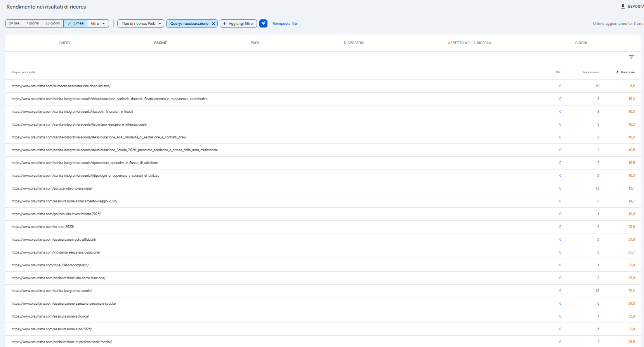Switch to the ASPETTO NELLA RICERCA tab
The height and width of the screenshot is (347, 644).
point(470,43)
